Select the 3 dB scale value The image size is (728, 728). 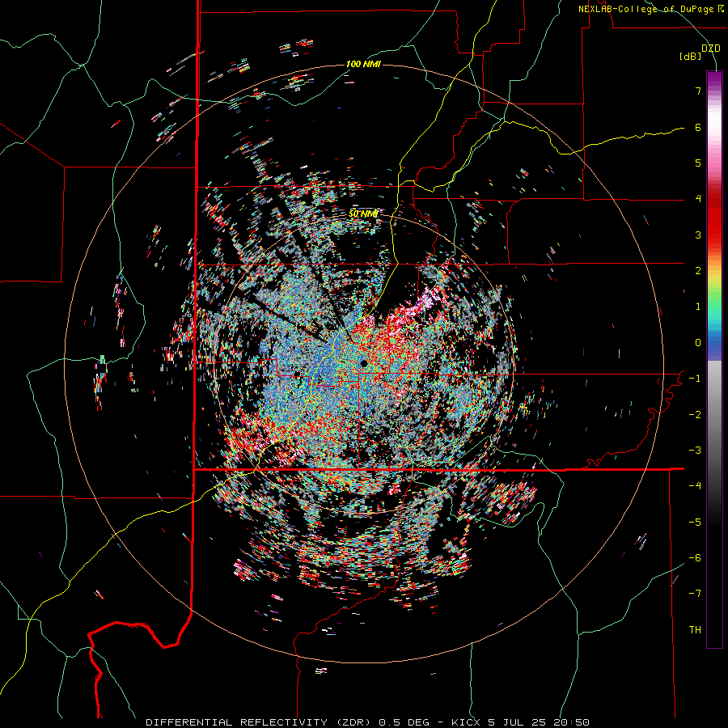click(698, 235)
